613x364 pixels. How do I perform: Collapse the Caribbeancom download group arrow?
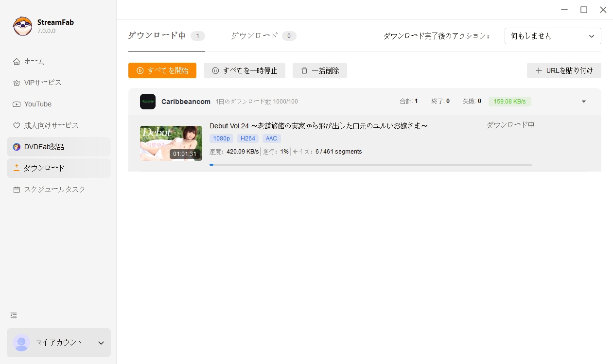tap(584, 102)
